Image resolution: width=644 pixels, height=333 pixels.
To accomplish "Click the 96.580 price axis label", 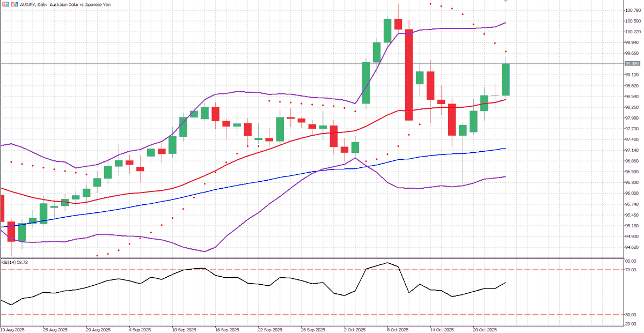I will [x=632, y=172].
